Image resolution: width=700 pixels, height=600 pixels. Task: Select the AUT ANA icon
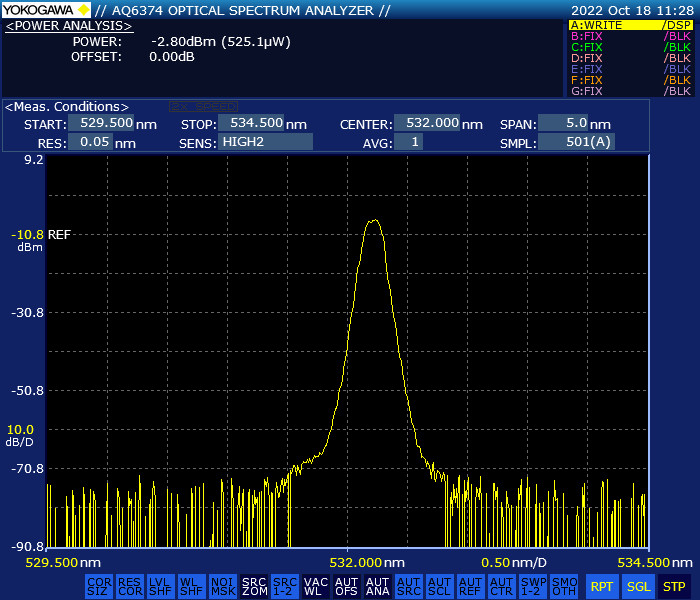(377, 586)
